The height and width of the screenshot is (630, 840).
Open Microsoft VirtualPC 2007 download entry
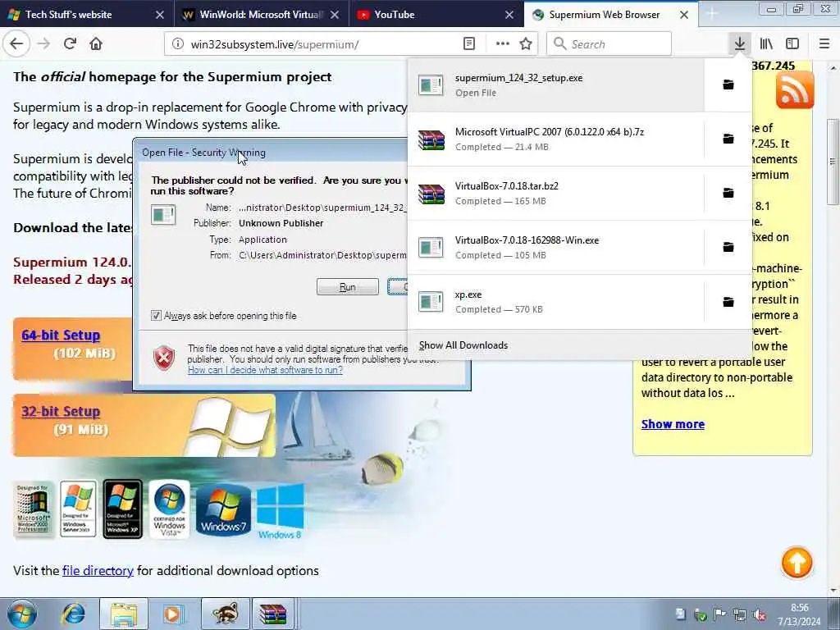556,139
